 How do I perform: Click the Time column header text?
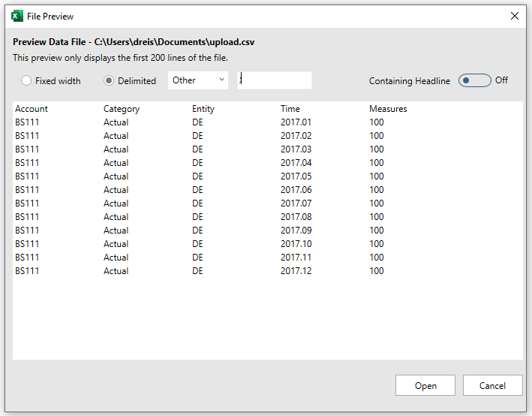point(290,109)
